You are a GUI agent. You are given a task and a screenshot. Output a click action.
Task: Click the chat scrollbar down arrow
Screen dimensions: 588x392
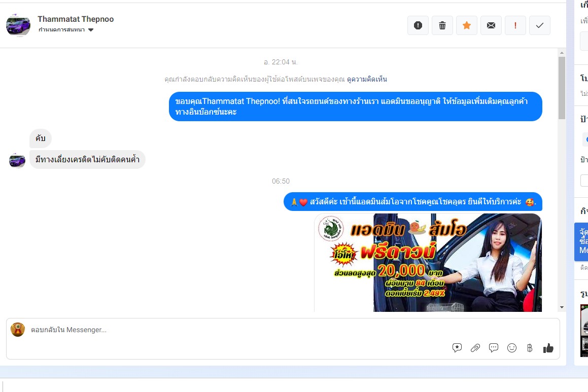coord(562,307)
